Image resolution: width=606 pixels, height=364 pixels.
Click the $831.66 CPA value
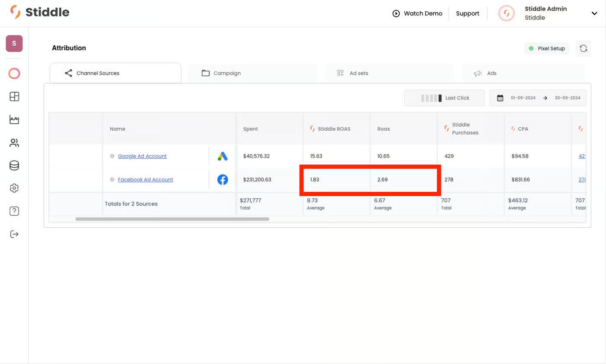point(521,179)
